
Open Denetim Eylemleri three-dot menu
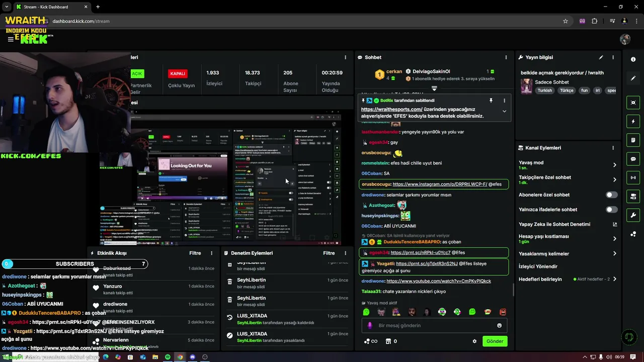[x=345, y=253]
